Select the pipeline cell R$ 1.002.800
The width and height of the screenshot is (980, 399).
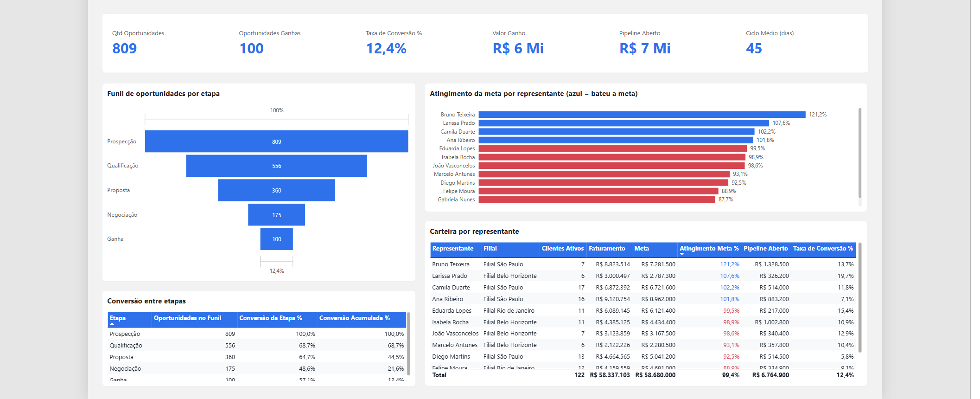pyautogui.click(x=772, y=322)
